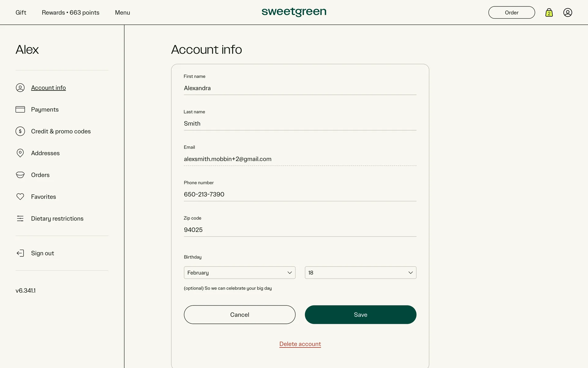Focus the Phone number field
This screenshot has height=368, width=588.
[x=300, y=194]
